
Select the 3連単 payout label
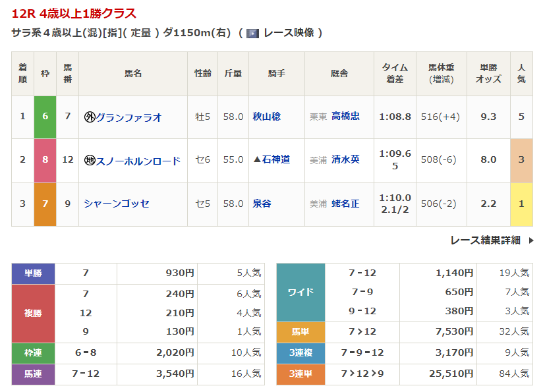[x=300, y=374]
